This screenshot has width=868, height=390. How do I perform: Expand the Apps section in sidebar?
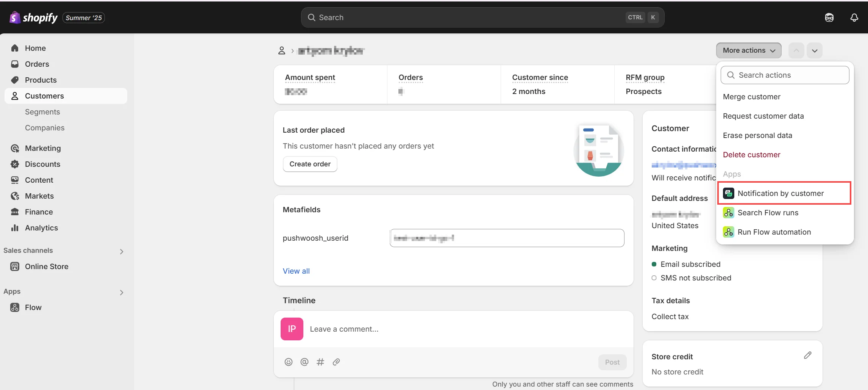[x=122, y=292]
